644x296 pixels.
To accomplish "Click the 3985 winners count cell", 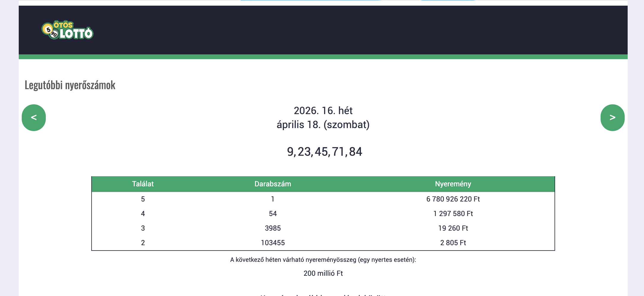I will click(273, 228).
